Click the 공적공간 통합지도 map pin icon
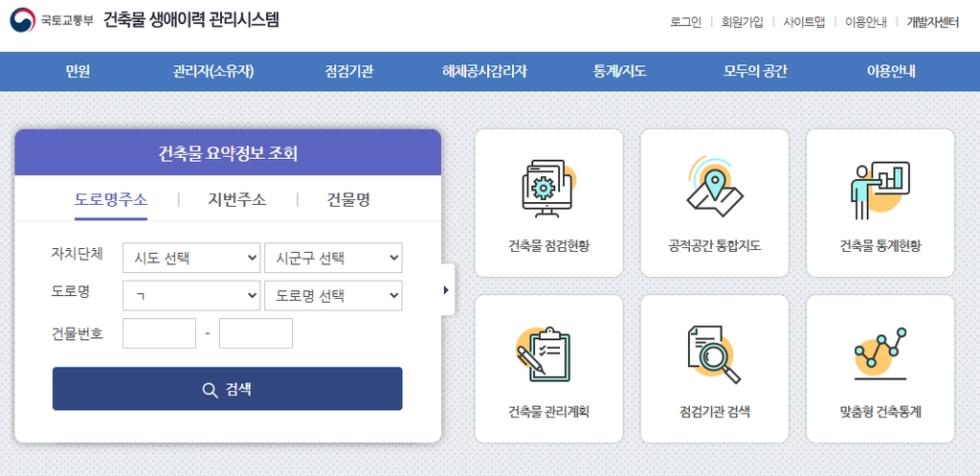 [714, 186]
